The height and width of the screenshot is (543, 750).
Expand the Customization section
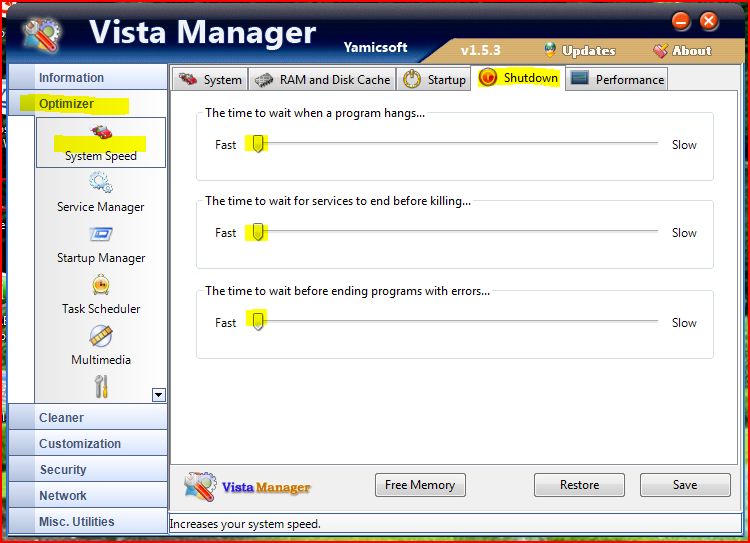[x=79, y=444]
